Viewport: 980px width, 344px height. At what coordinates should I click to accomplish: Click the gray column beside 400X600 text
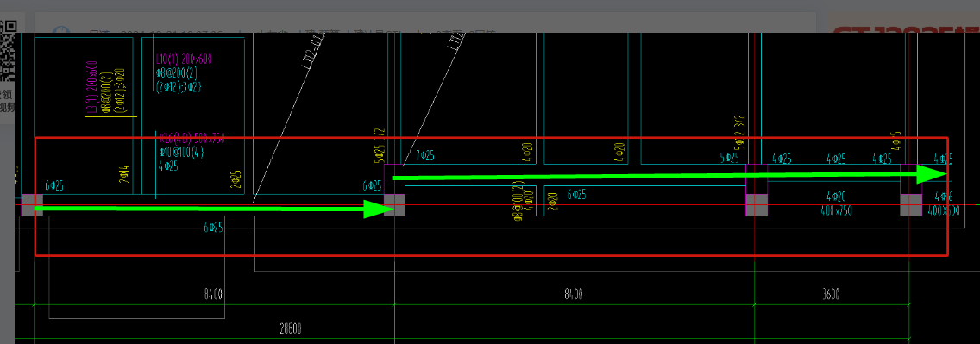(911, 205)
